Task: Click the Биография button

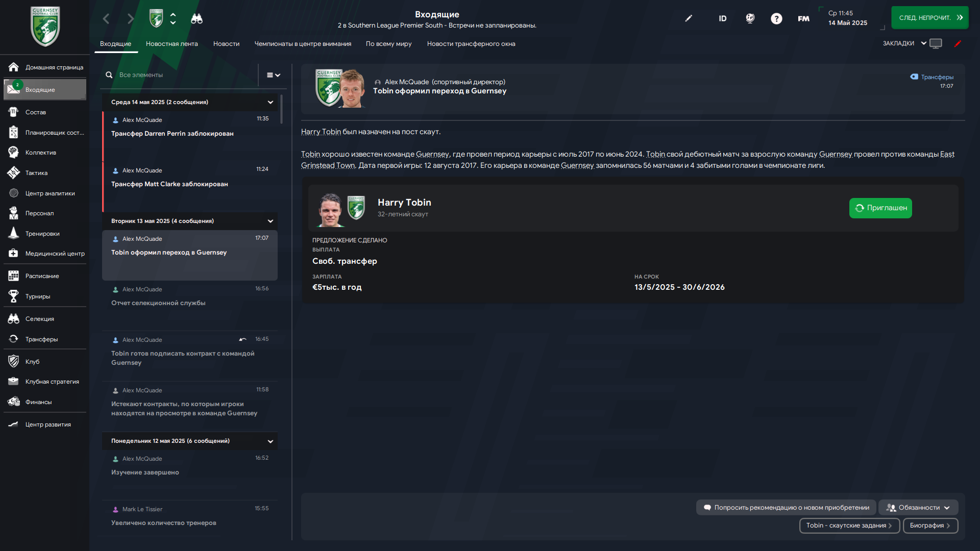Action: pos(930,525)
